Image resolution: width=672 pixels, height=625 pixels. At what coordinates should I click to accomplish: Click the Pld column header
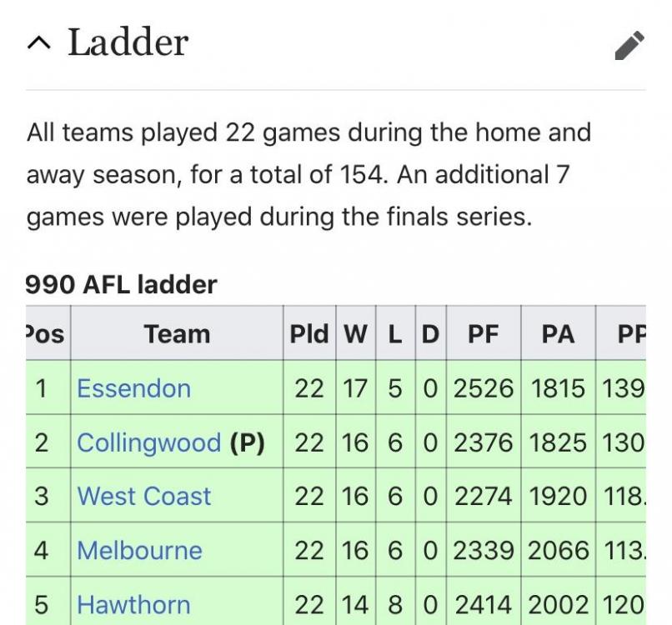coord(309,333)
